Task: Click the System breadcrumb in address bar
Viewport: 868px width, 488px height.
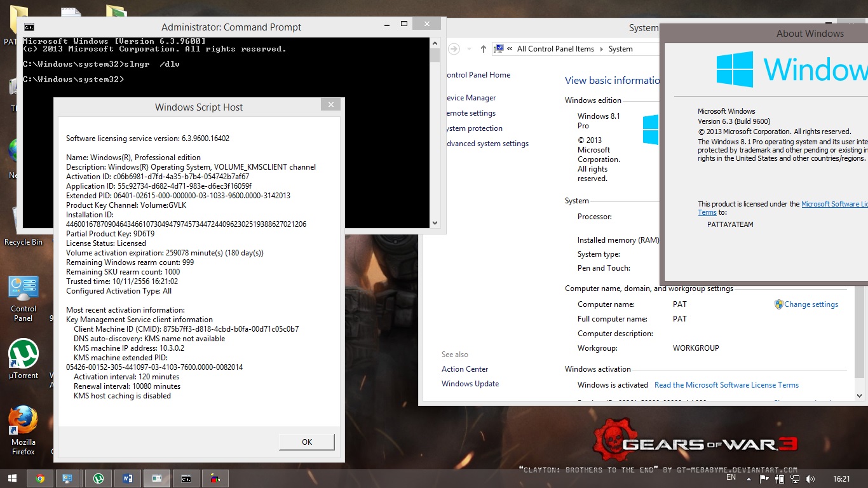Action: [x=620, y=49]
